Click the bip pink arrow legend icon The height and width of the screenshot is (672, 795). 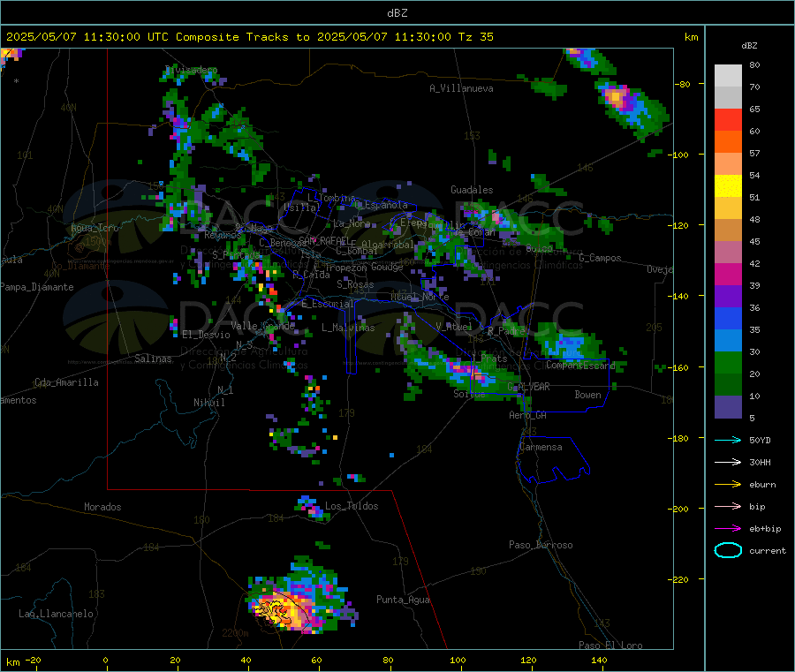(728, 506)
